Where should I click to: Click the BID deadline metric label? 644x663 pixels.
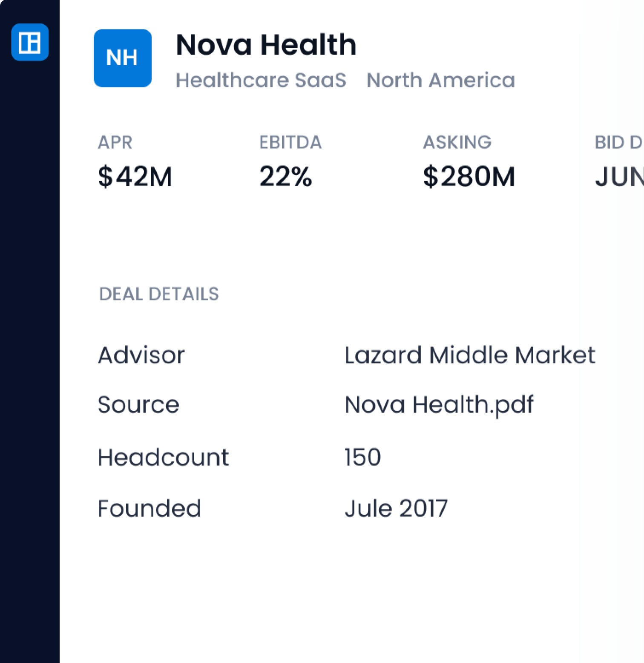coord(619,142)
